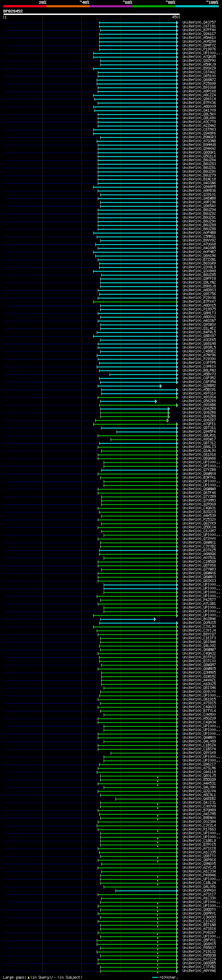Select hit UniRef100_A5BX91
The height and width of the screenshot is (980, 222).
[x=199, y=390]
